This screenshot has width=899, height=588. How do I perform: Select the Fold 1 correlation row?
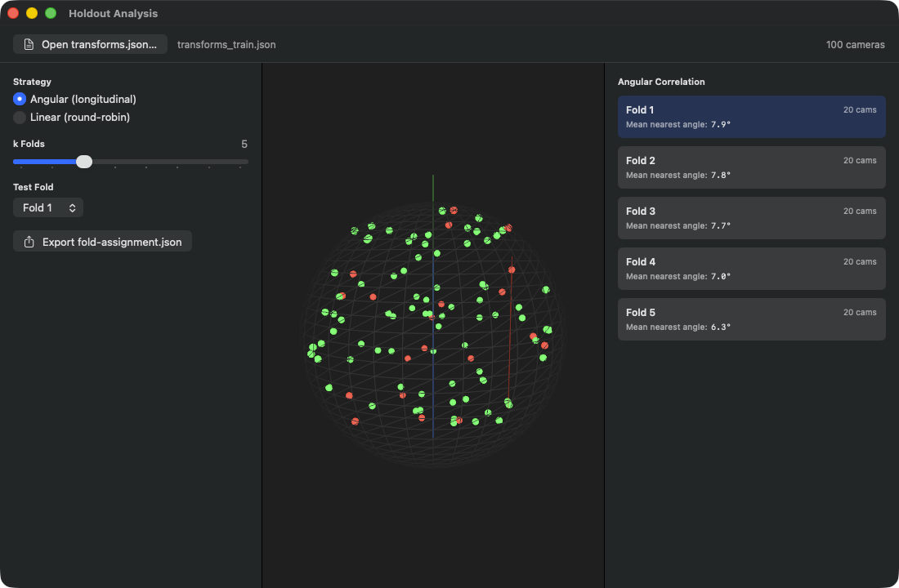click(x=751, y=116)
